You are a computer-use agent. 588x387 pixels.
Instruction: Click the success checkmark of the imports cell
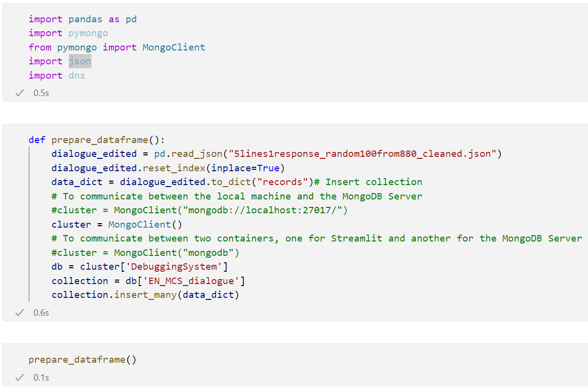click(19, 93)
